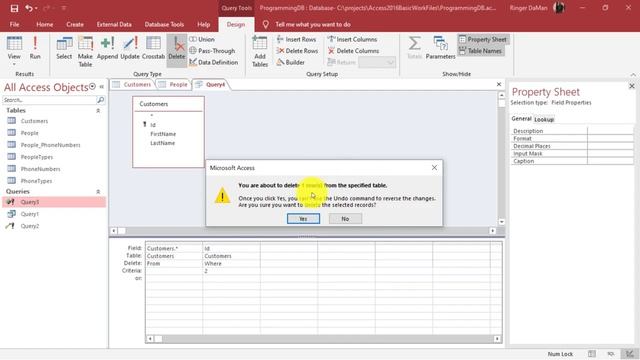Choose the Update query type
Screen dimensions: 640x360
pyautogui.click(x=130, y=48)
